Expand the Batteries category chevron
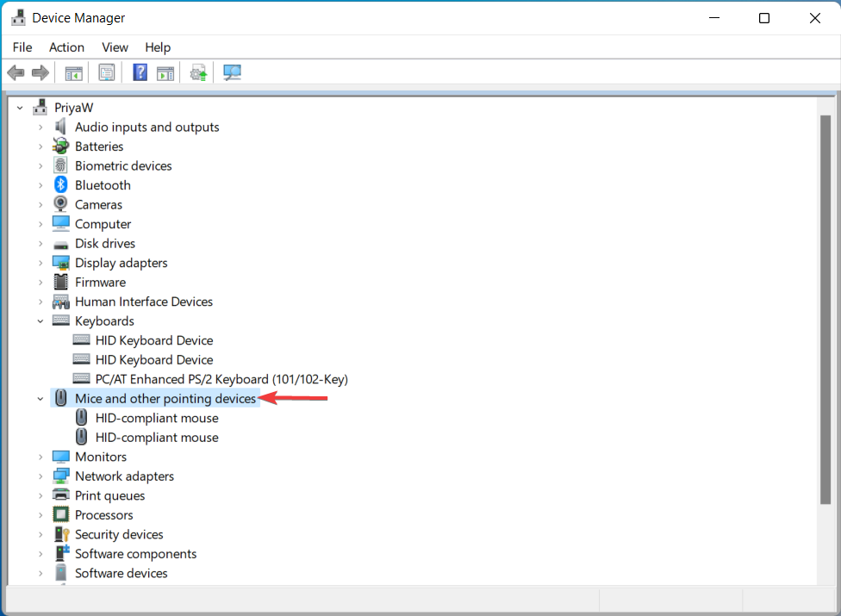Image resolution: width=841 pixels, height=616 pixels. [x=40, y=146]
